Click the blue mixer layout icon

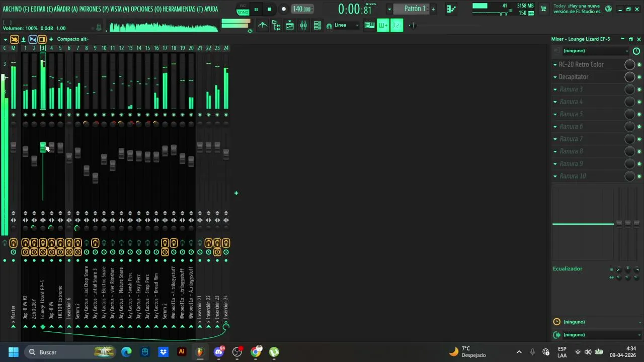pos(33,39)
